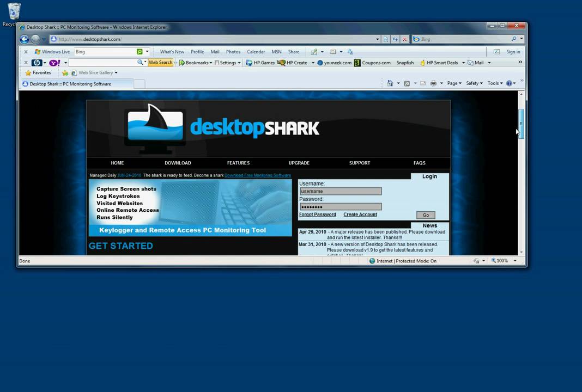582x392 pixels.
Task: Open MSN in the Windows Live toolbar
Action: 276,52
